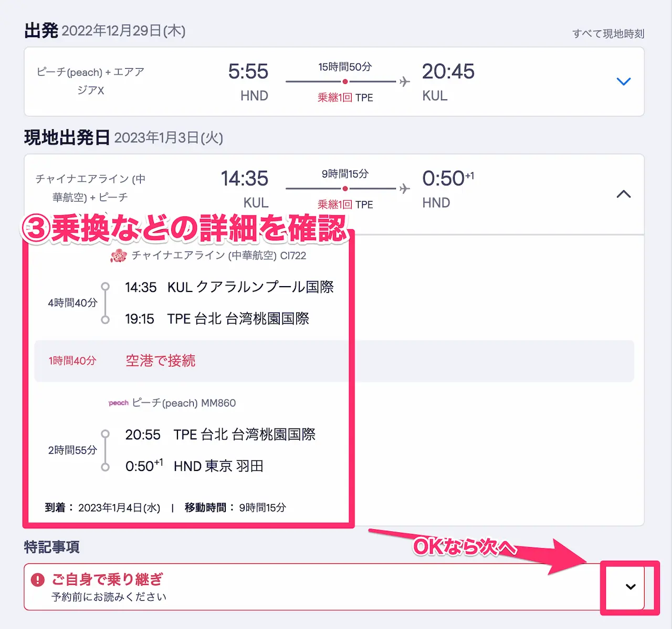Click the 4時間40分 segment duration
Image resolution: width=672 pixels, height=629 pixels.
(72, 303)
